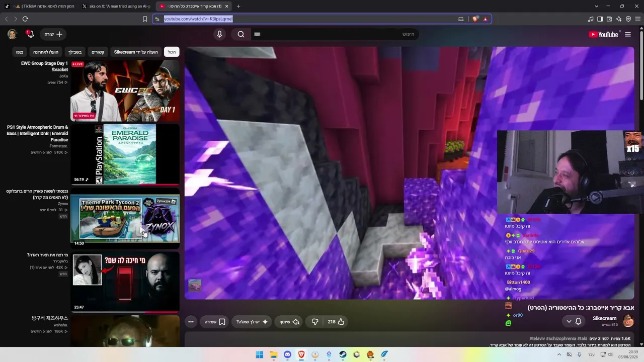This screenshot has width=644, height=362.
Task: Start voice search with microphone icon
Action: [219, 34]
